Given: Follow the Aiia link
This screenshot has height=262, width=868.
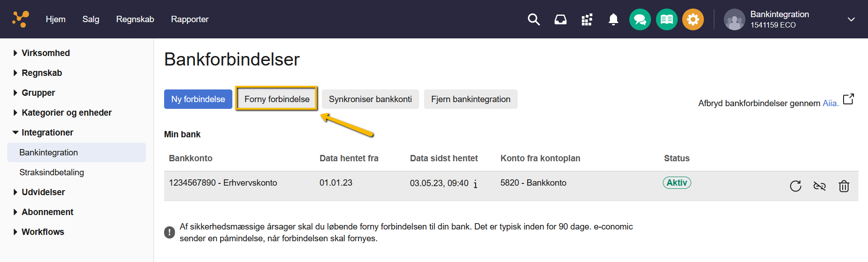Looking at the screenshot, I should tap(830, 103).
